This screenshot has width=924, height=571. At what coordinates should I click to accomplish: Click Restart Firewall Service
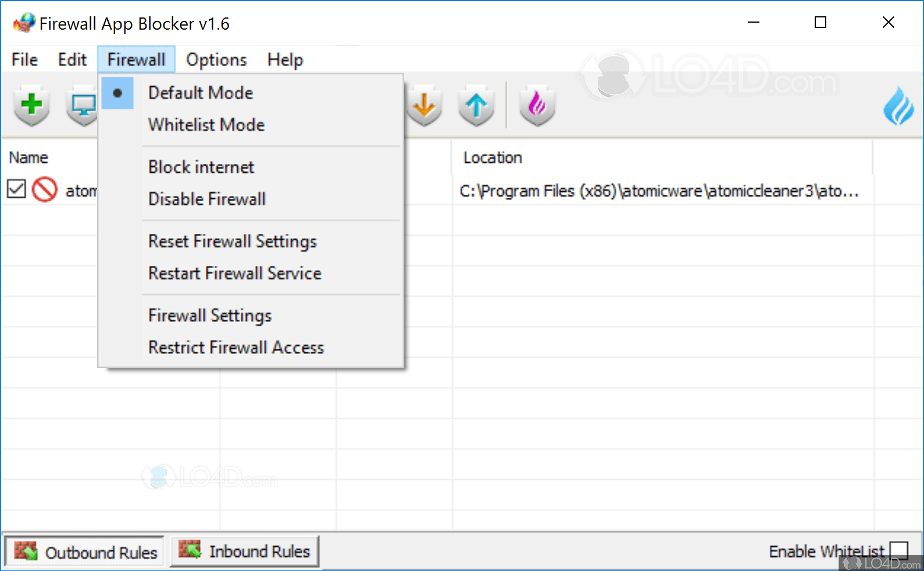click(x=235, y=273)
